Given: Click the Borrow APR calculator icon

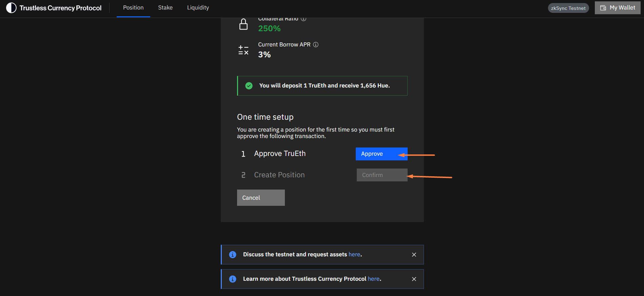Looking at the screenshot, I should pyautogui.click(x=243, y=50).
